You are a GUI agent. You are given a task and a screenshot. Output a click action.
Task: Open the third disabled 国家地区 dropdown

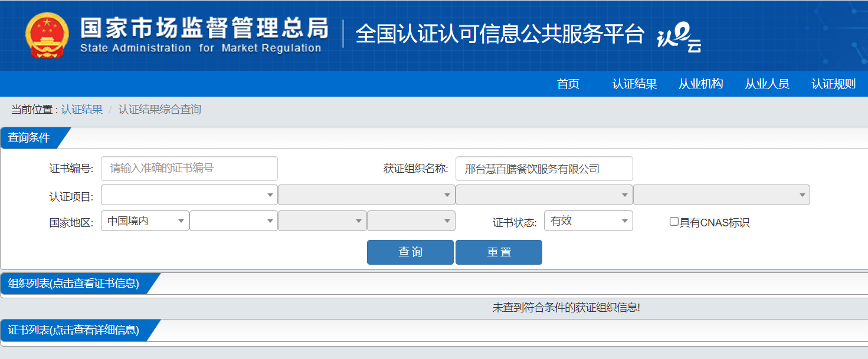322,221
